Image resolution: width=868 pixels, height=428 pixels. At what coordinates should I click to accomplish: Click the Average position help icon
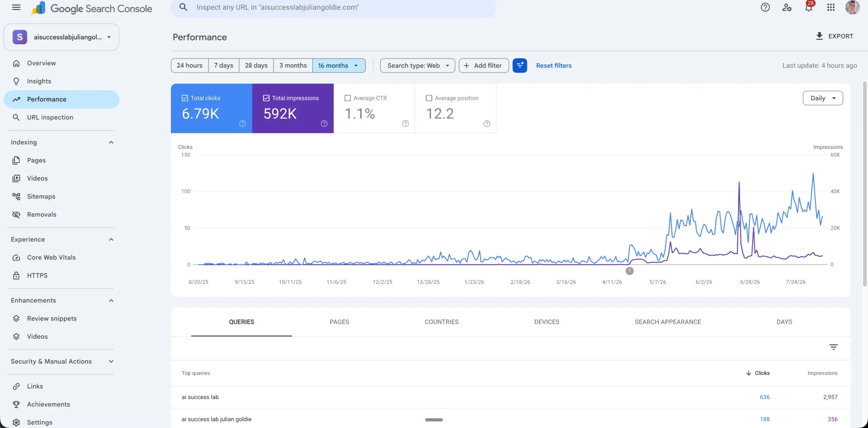click(x=487, y=124)
